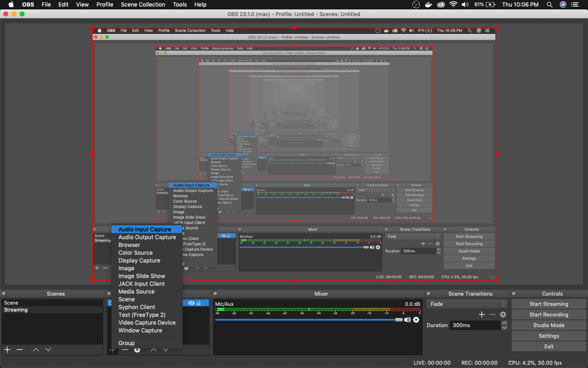This screenshot has width=588, height=368.
Task: Open Settings from the Controls panel
Action: point(549,336)
